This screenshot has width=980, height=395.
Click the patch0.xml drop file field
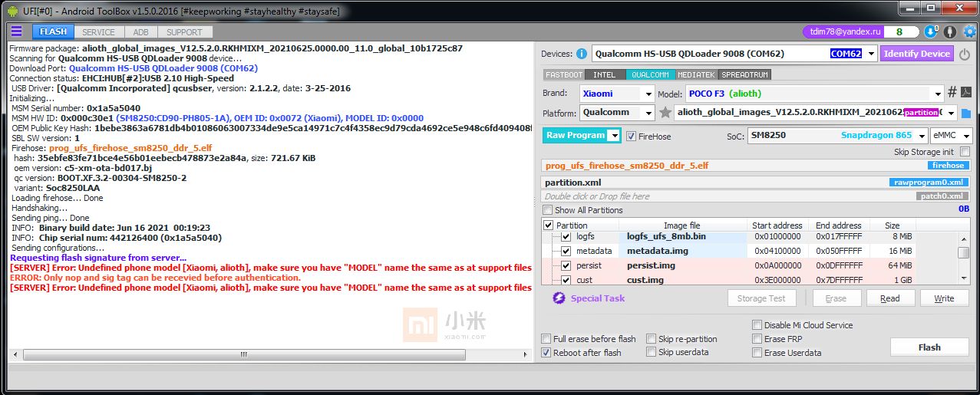[x=755, y=196]
